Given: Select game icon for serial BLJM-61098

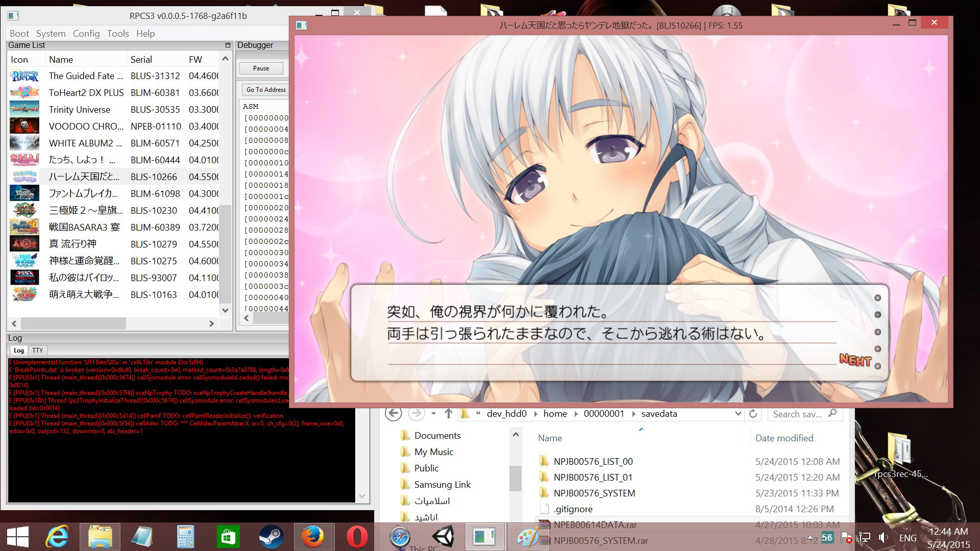Looking at the screenshot, I should (x=24, y=194).
